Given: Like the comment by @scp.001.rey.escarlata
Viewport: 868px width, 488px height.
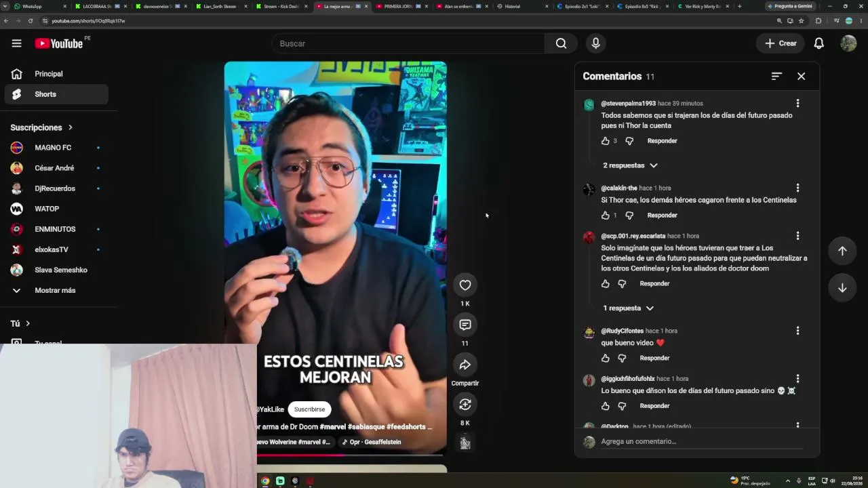Looking at the screenshot, I should pos(606,284).
